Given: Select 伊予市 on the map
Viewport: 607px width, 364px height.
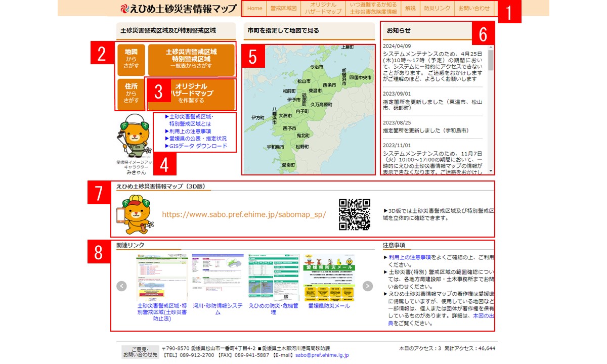Looking at the screenshot, I should point(294,100).
